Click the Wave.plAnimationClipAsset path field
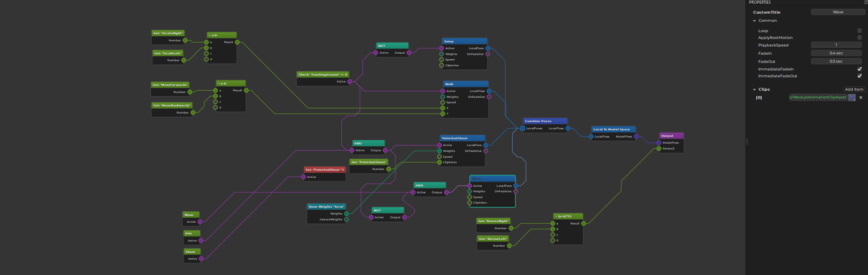Viewport: 868px width, 275px height. (x=818, y=97)
